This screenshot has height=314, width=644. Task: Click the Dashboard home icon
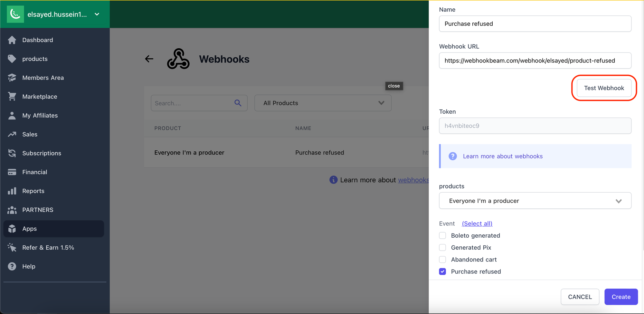point(12,40)
